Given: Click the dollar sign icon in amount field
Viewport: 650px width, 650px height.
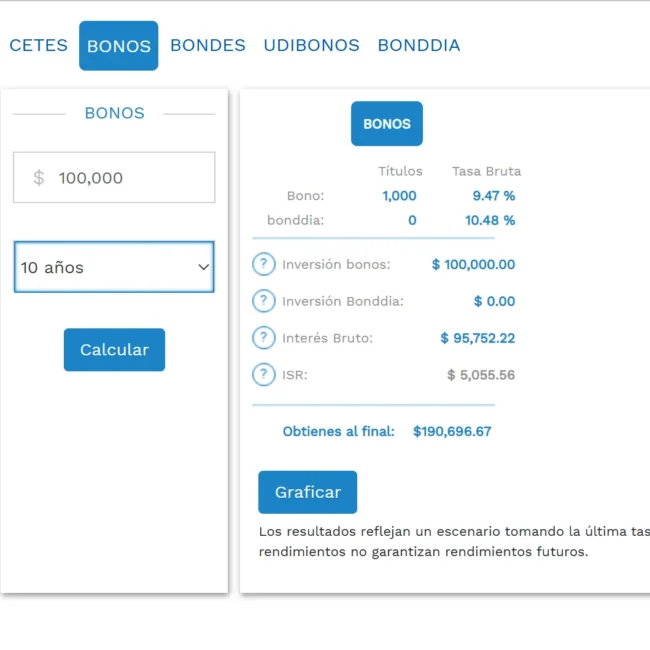Looking at the screenshot, I should [x=39, y=178].
